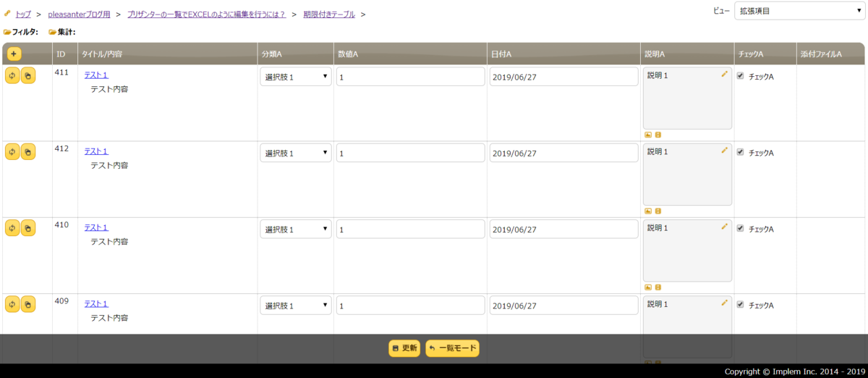Open テスト１ link in row 412
Image resolution: width=868 pixels, height=378 pixels.
tap(96, 151)
